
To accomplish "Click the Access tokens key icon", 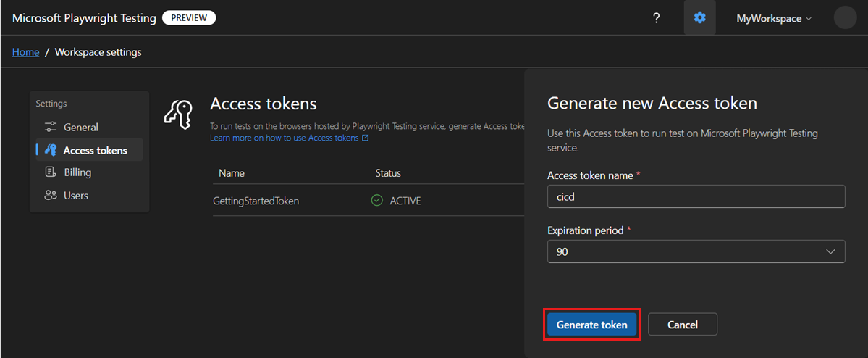I will tap(51, 150).
